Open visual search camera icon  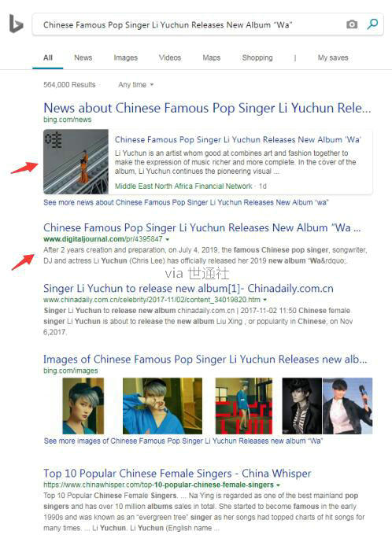(352, 24)
